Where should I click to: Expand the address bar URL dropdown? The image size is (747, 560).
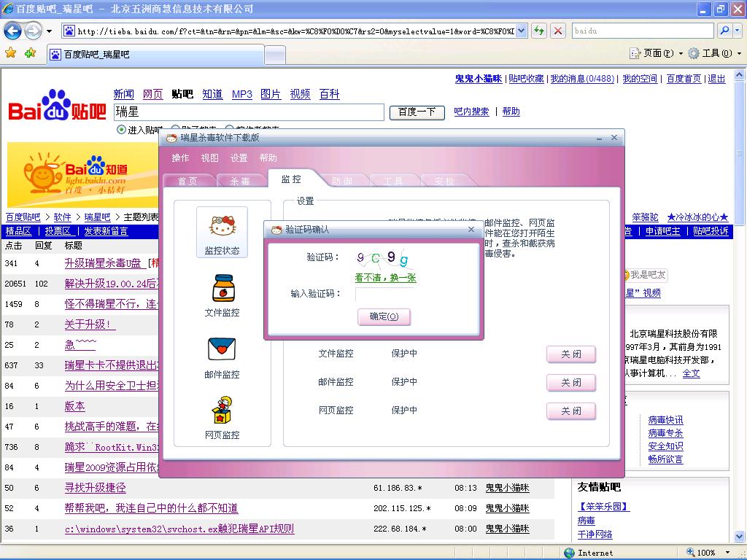(521, 31)
